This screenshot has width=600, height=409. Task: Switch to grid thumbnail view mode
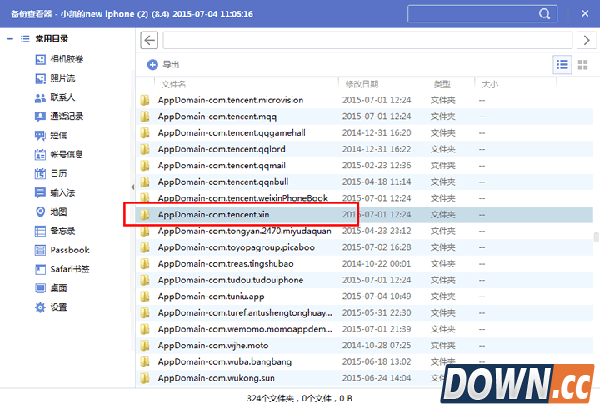(x=584, y=64)
